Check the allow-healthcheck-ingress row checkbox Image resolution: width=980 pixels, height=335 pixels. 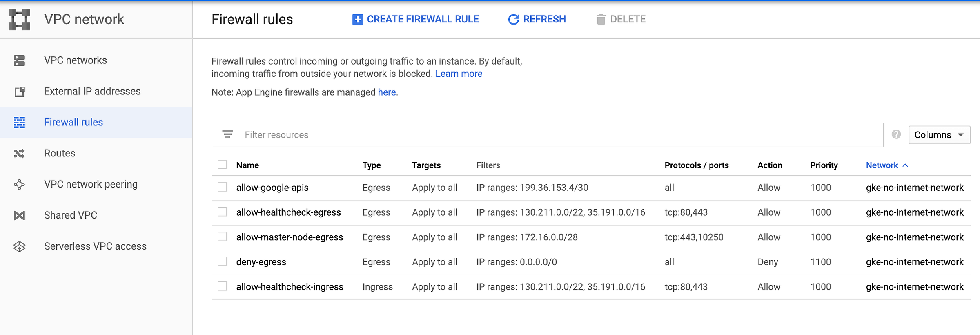click(x=222, y=286)
